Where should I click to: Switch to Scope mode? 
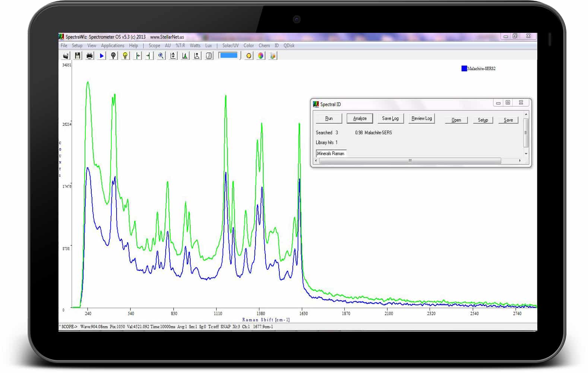click(154, 46)
